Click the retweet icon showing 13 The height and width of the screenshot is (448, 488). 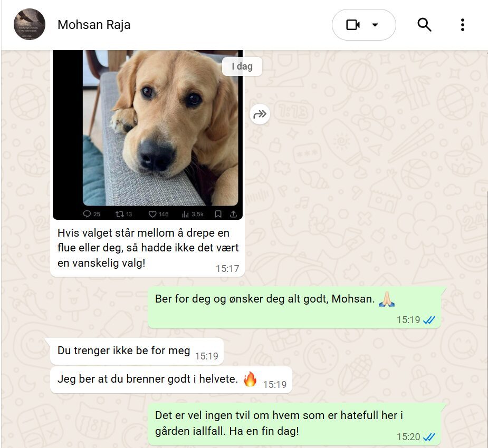pyautogui.click(x=123, y=214)
